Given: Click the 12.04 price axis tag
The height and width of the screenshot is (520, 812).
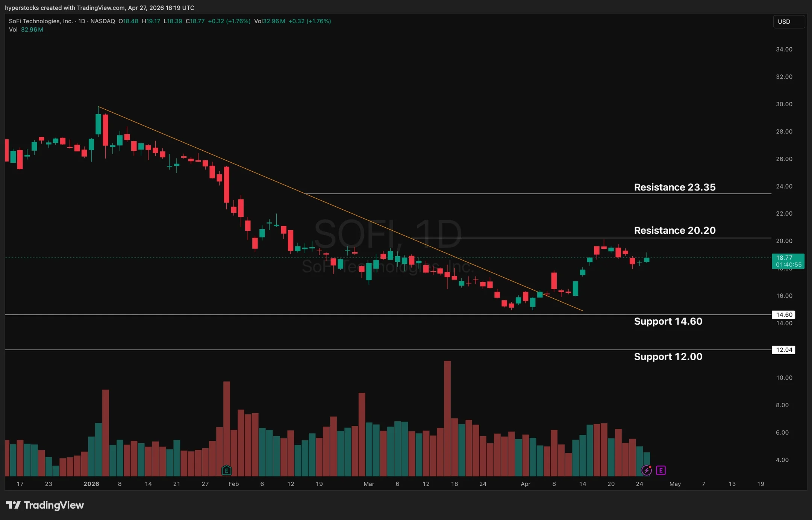Looking at the screenshot, I should point(783,350).
